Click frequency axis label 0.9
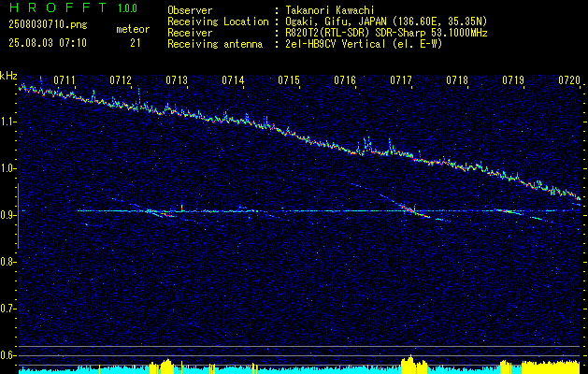 (x=8, y=215)
